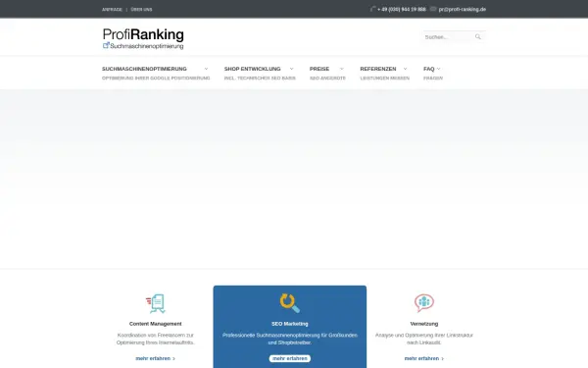The width and height of the screenshot is (588, 368).
Task: Open the Anfrage link in top bar
Action: [x=112, y=10]
